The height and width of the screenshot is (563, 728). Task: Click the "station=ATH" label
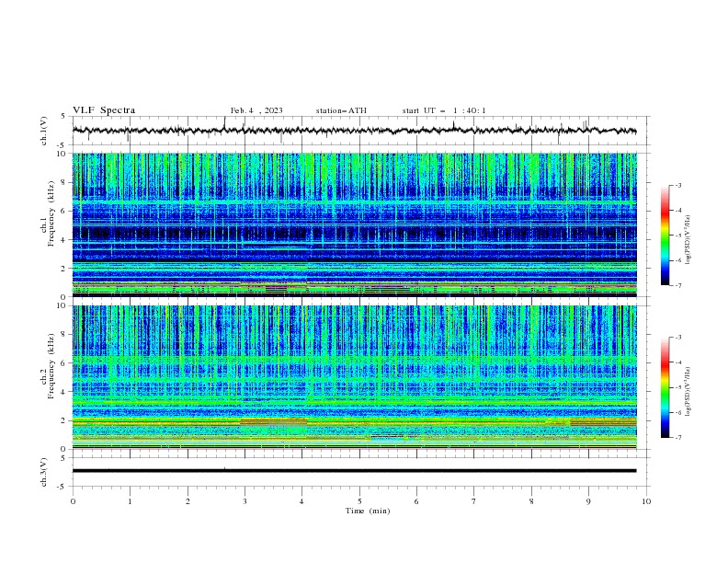[341, 110]
